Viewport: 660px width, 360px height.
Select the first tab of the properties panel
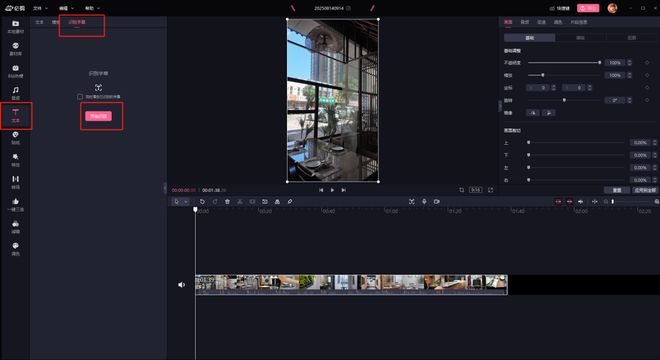coord(508,22)
